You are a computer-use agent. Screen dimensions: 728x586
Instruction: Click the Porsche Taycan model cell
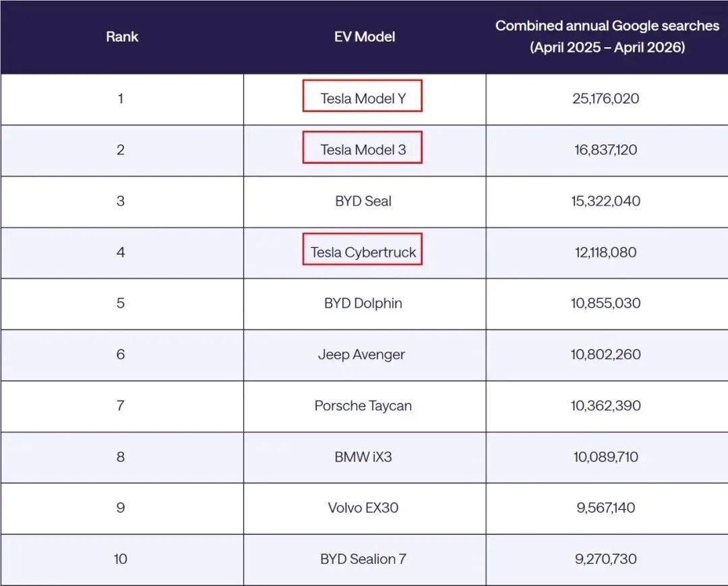tap(363, 405)
